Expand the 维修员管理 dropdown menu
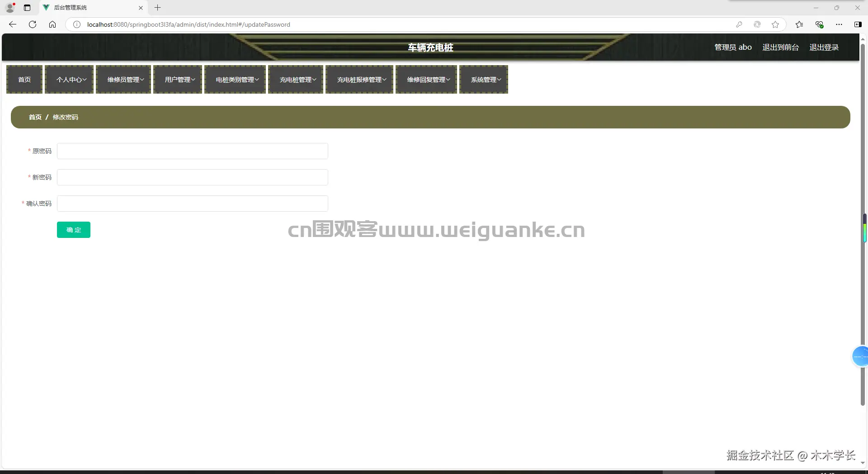The image size is (868, 474). (123, 80)
